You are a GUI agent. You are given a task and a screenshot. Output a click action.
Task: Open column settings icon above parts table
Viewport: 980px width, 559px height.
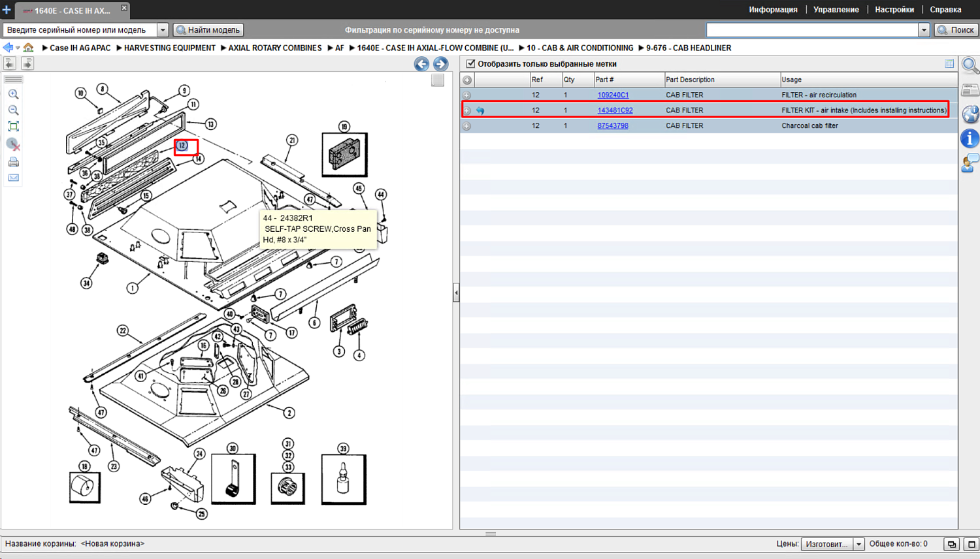point(949,63)
